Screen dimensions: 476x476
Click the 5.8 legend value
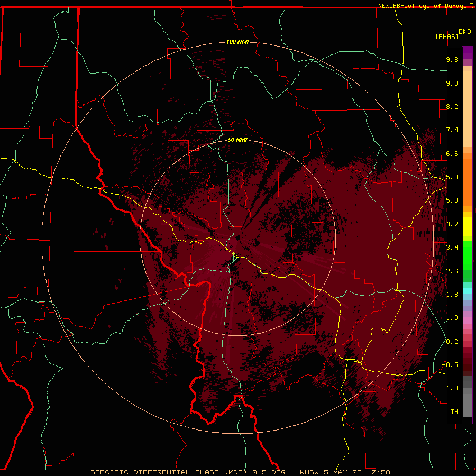[x=452, y=177]
